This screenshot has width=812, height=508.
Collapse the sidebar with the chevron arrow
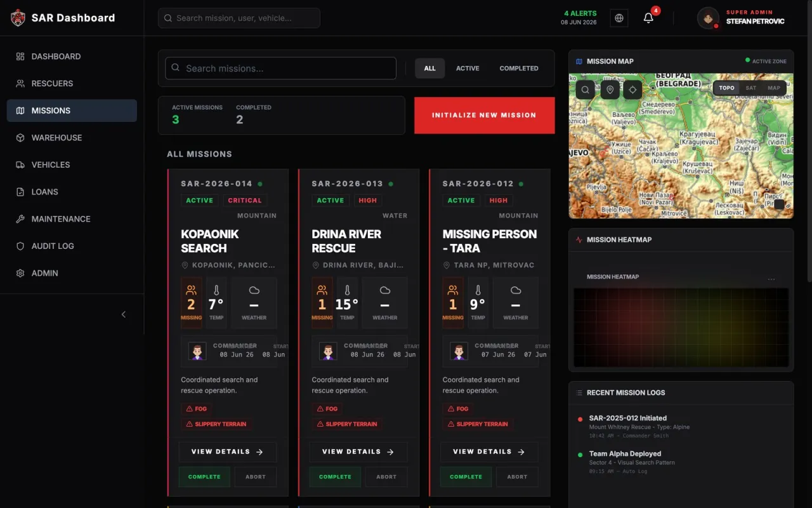[124, 314]
